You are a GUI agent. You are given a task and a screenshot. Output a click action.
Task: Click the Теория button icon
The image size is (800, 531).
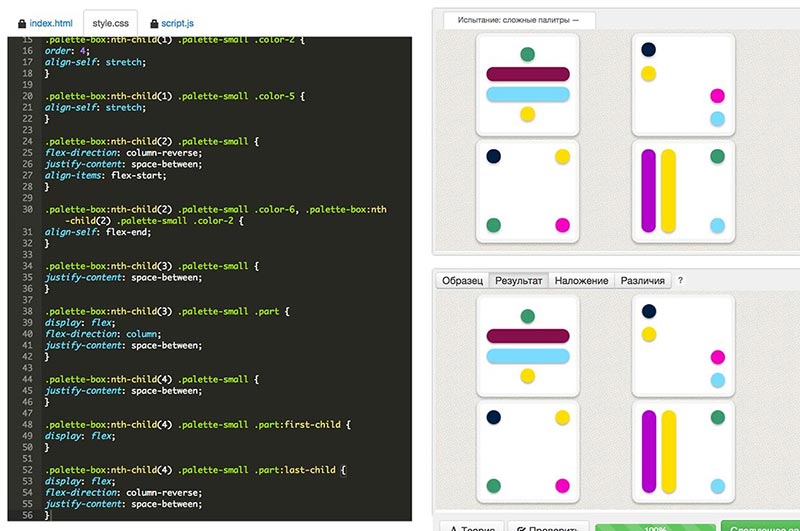click(452, 526)
